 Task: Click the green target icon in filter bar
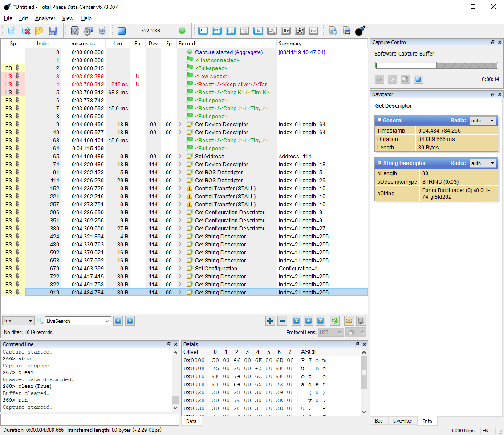pos(335,321)
